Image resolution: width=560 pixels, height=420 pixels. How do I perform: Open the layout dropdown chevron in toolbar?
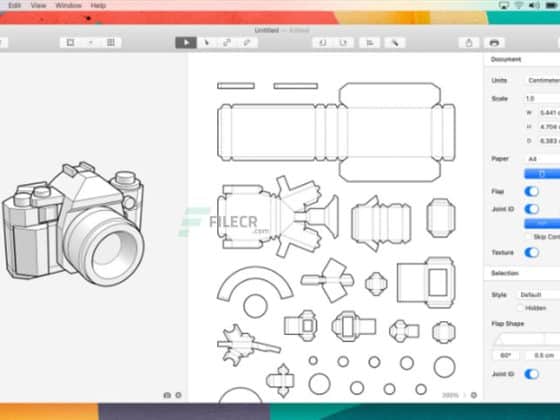(91, 43)
